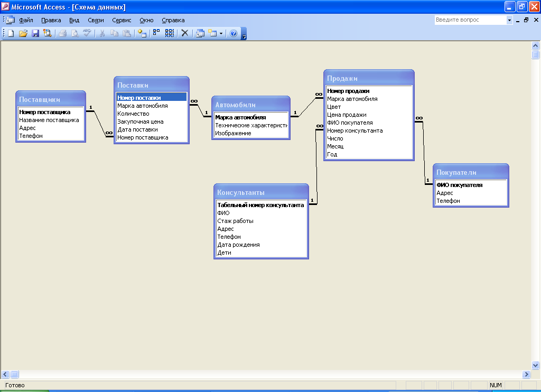Click vertical scrollbar up arrow
The image size is (541, 392).
(x=536, y=45)
